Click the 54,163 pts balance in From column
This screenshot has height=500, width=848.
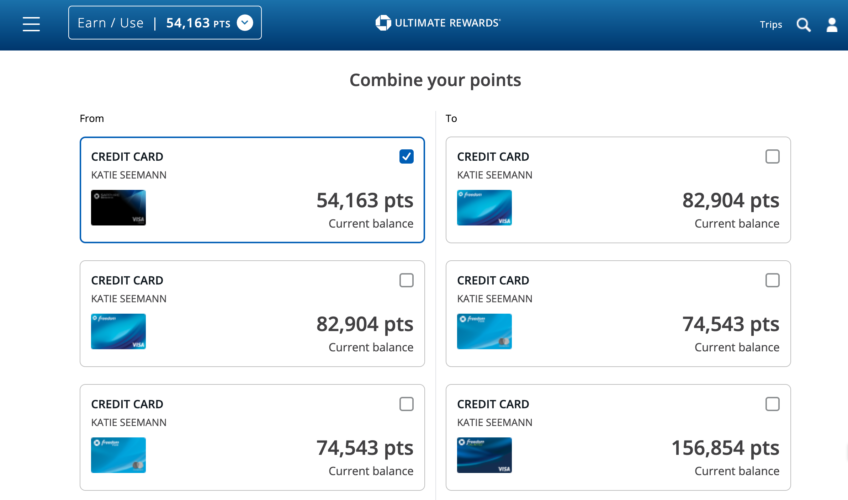tap(364, 200)
